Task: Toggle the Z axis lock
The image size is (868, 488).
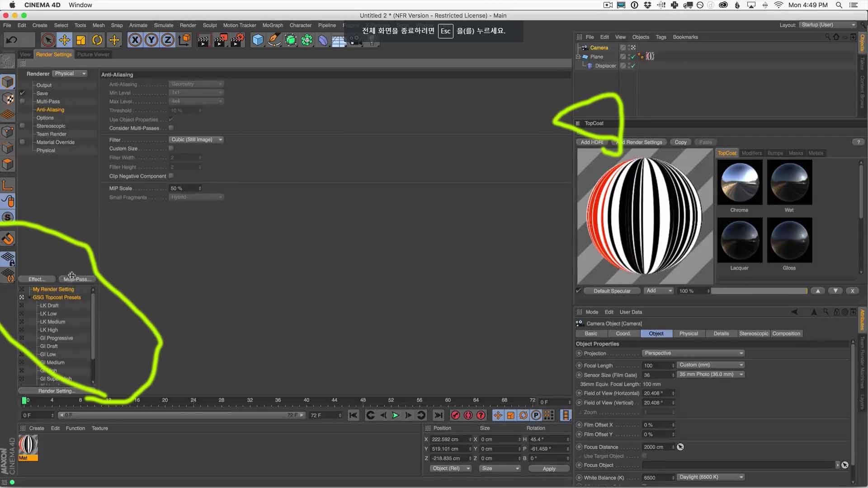Action: [x=168, y=40]
